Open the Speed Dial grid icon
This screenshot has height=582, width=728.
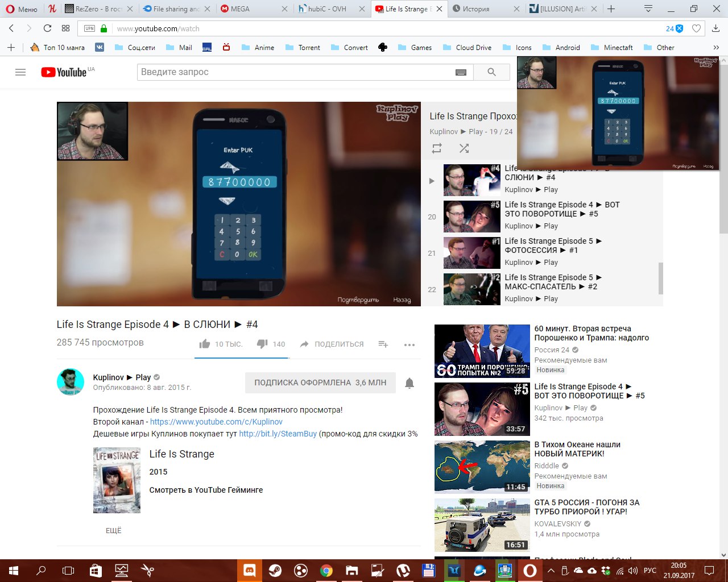point(65,28)
